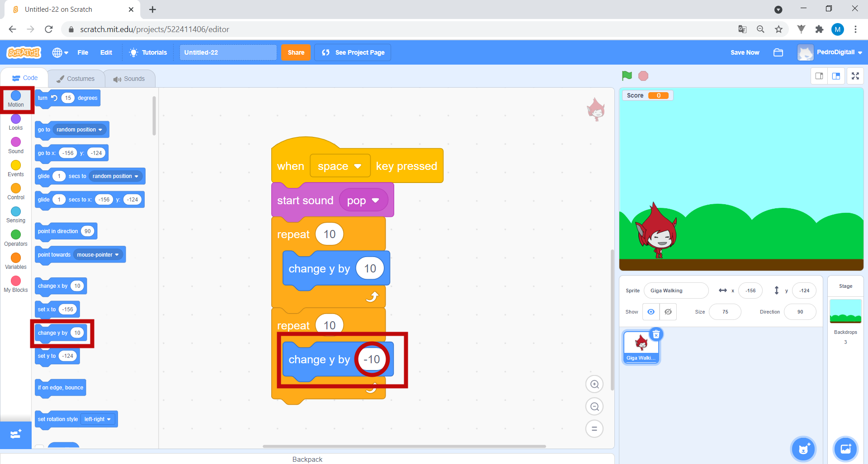Select the Giga Walking sprite thumbnail
The height and width of the screenshot is (464, 868).
coord(641,347)
